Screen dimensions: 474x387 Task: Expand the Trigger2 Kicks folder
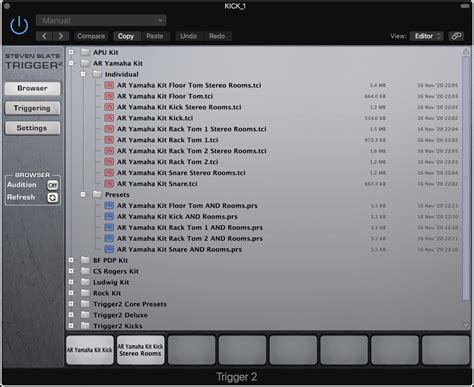pos(71,326)
